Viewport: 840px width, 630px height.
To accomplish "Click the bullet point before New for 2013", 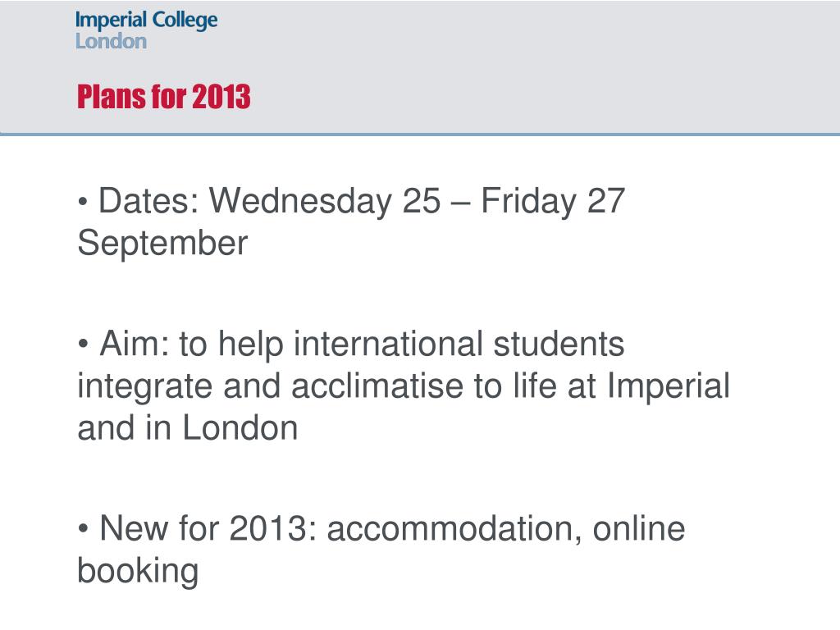I will click(x=83, y=529).
